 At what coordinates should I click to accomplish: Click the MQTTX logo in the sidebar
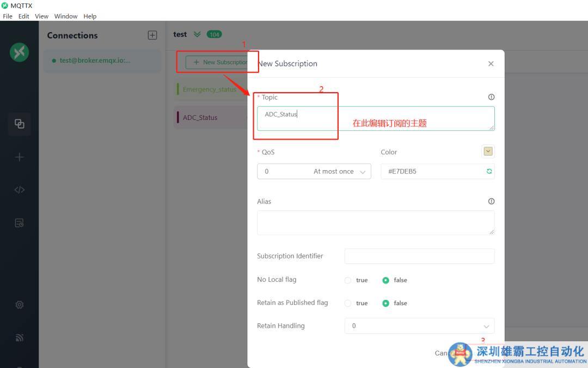click(x=20, y=52)
